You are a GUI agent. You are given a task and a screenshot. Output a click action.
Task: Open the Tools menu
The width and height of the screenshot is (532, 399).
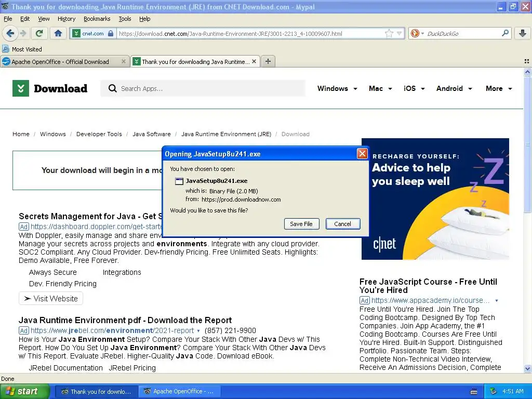click(x=125, y=19)
